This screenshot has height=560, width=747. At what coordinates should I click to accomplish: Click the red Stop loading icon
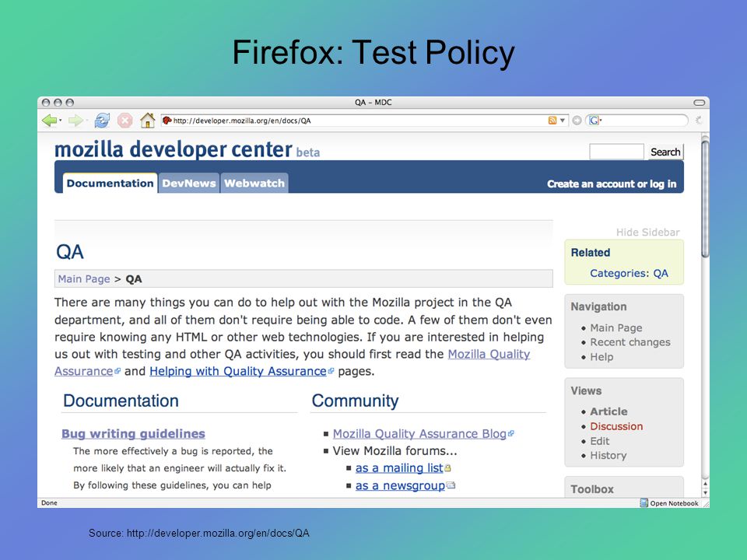(x=124, y=121)
